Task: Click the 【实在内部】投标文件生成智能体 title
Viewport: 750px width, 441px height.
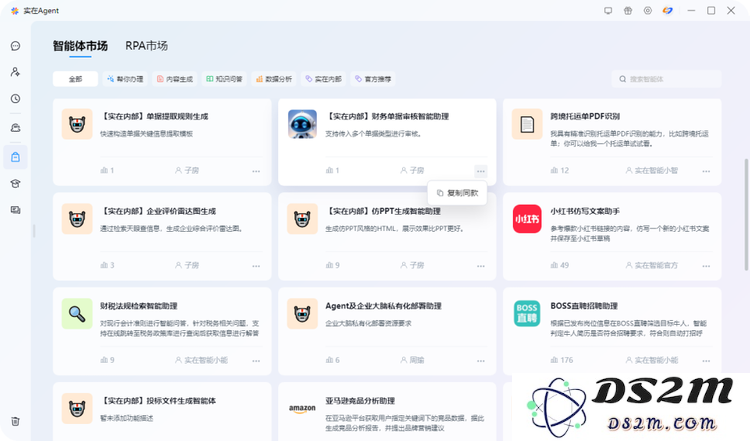Action: pyautogui.click(x=158, y=400)
